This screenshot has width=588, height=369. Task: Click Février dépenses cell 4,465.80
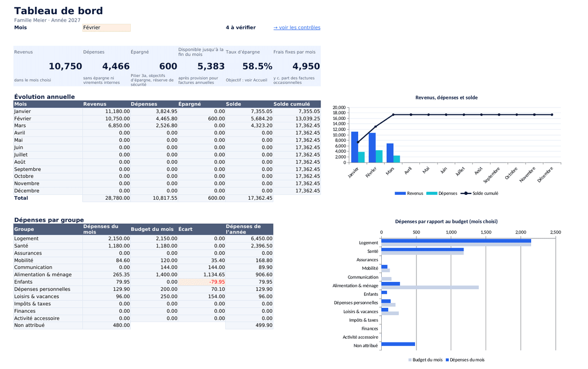(154, 118)
